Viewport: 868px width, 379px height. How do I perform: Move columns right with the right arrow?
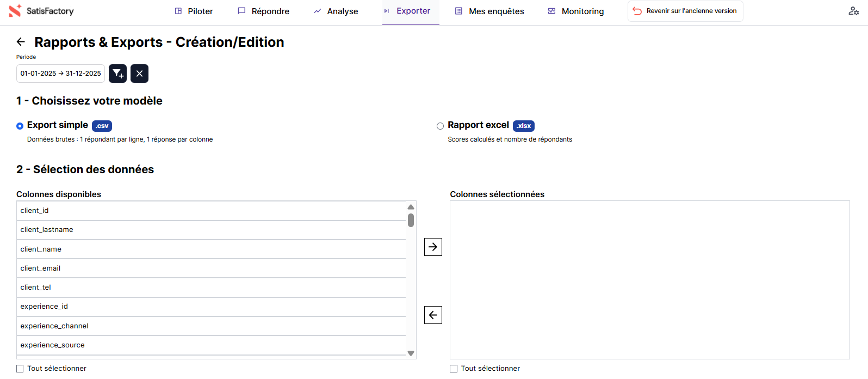click(433, 247)
